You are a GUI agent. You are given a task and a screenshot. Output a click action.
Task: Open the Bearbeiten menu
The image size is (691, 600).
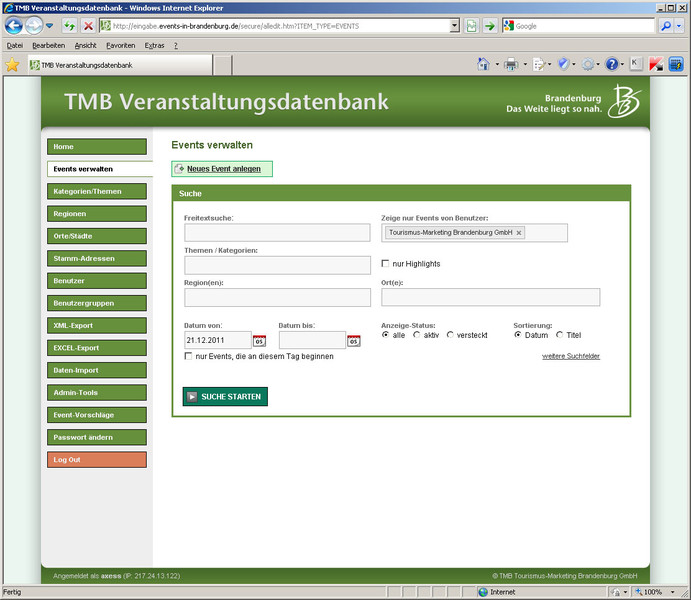48,45
